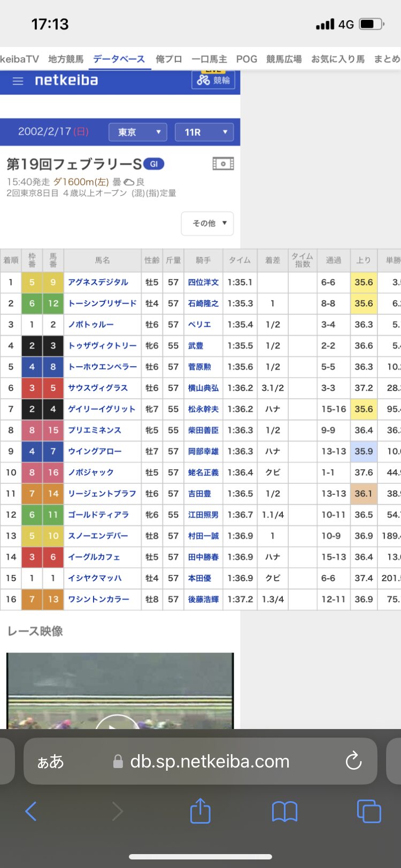Reload the page in Safari

[353, 761]
